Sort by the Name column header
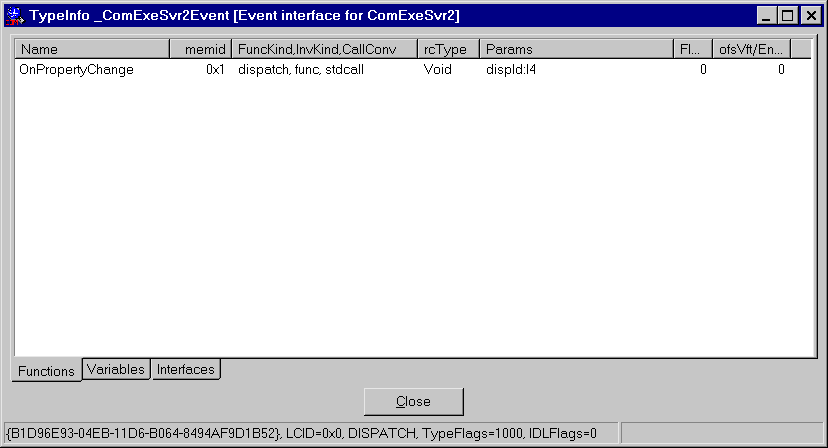The width and height of the screenshot is (828, 448). [92, 49]
